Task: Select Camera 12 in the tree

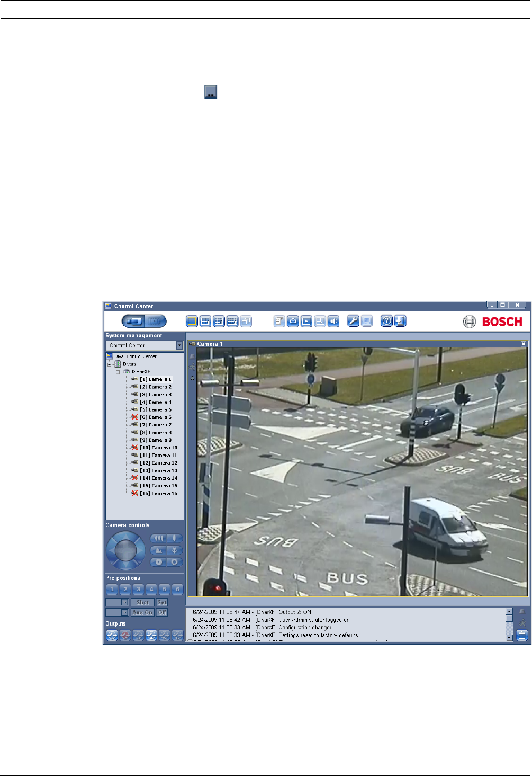Action: point(158,463)
